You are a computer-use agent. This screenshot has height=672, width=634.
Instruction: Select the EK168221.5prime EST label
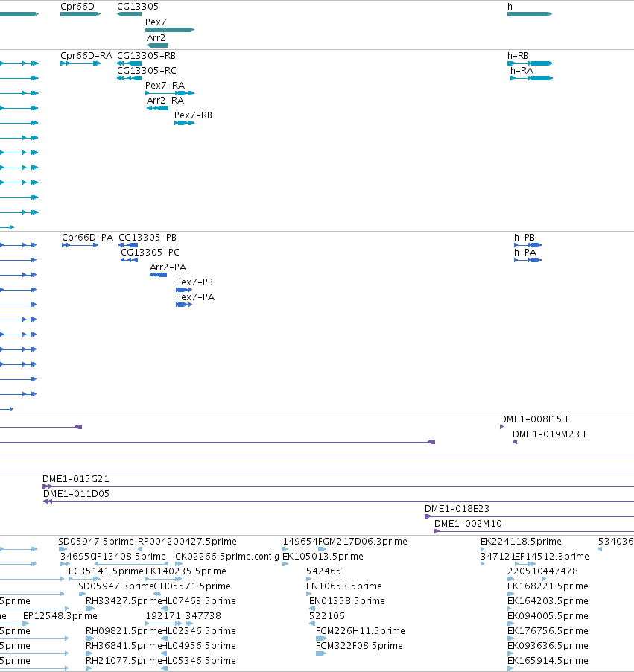pyautogui.click(x=548, y=586)
